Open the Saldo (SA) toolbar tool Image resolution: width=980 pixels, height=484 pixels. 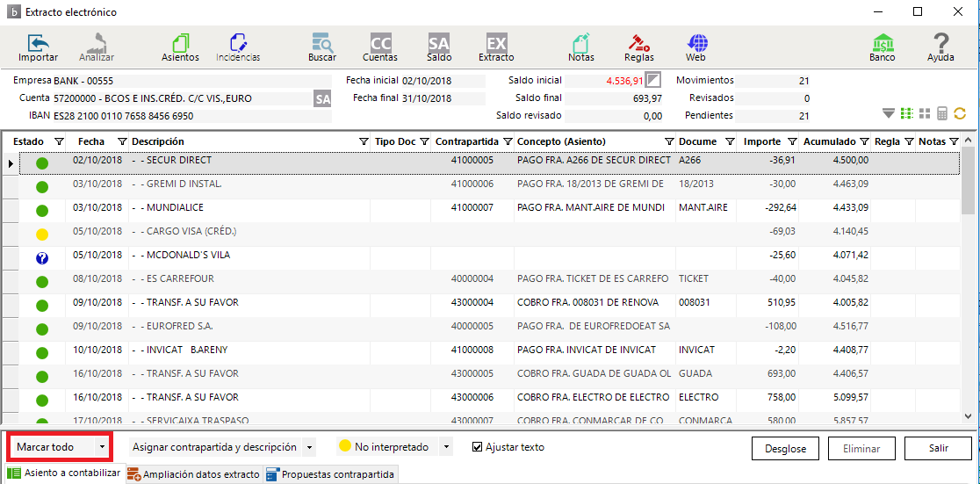pyautogui.click(x=439, y=48)
